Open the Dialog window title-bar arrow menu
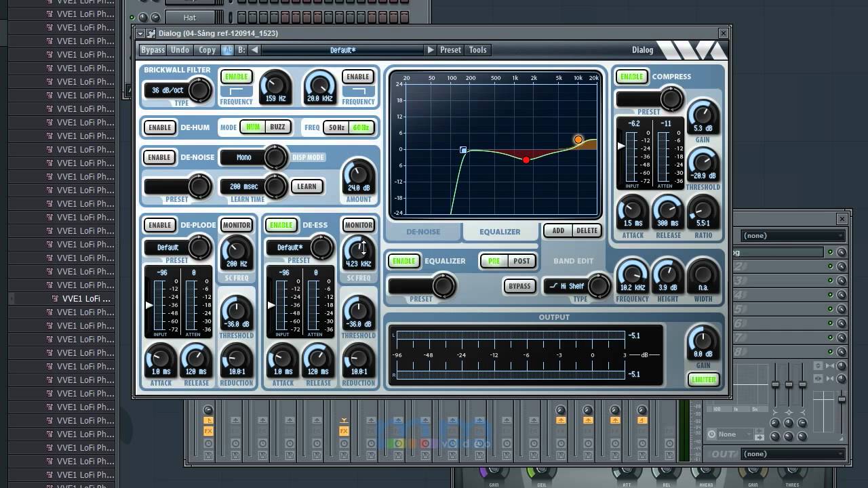Screen dimensions: 868x488 pos(140,33)
